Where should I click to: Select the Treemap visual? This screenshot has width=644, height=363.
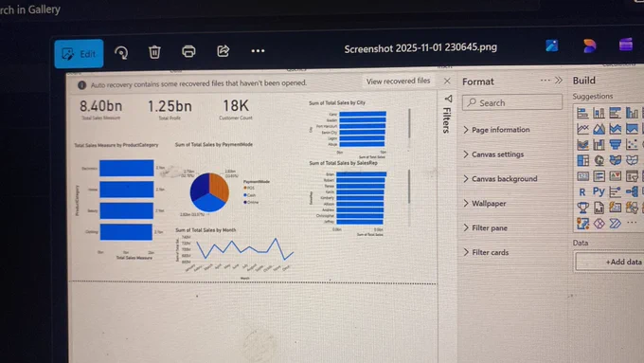(582, 160)
